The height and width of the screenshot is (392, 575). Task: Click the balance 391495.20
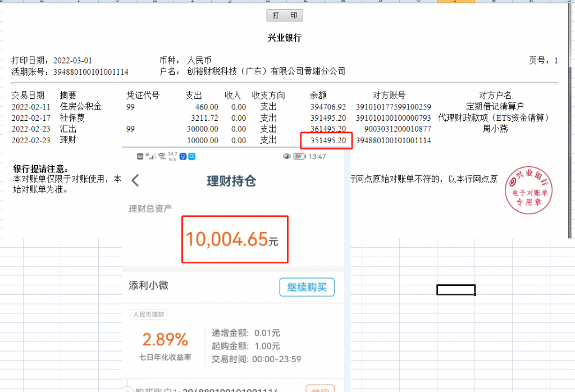328,118
